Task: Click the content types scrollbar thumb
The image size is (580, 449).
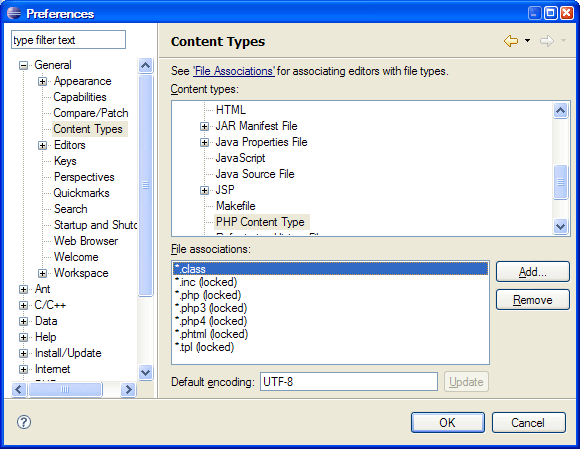Action: click(560, 182)
